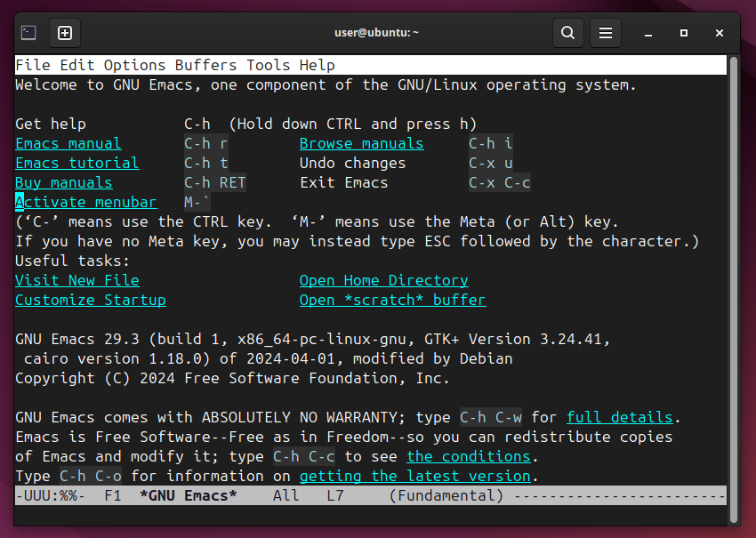Minimize the terminal window
Screen dimensions: 756x538
[x=648, y=33]
